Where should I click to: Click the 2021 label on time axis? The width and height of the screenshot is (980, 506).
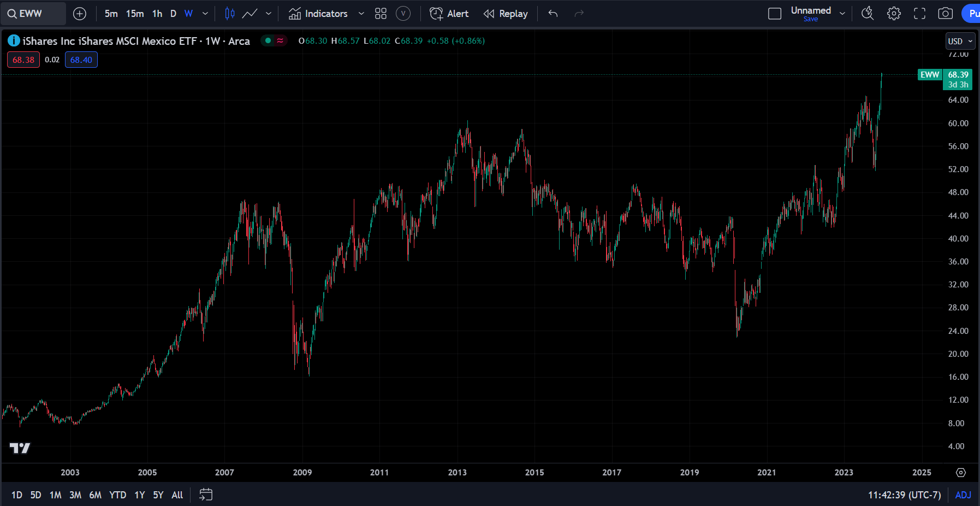click(x=767, y=473)
